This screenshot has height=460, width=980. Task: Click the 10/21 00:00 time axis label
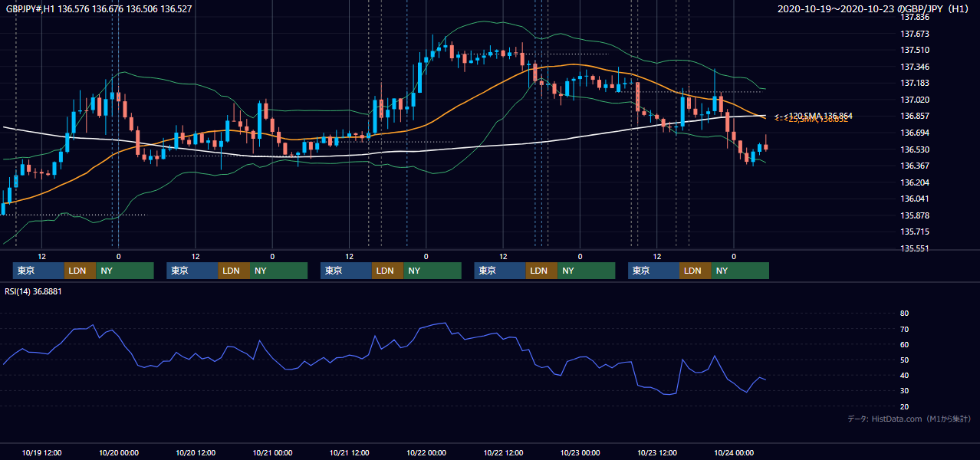pyautogui.click(x=272, y=452)
